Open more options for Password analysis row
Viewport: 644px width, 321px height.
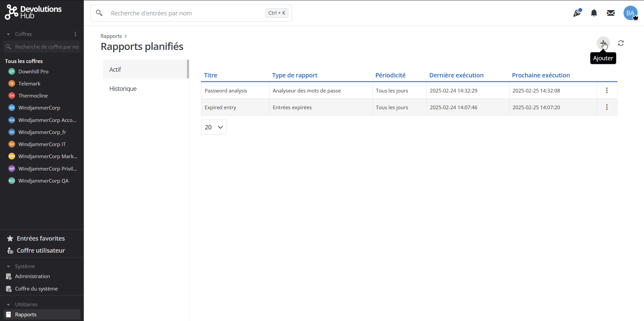(x=607, y=90)
